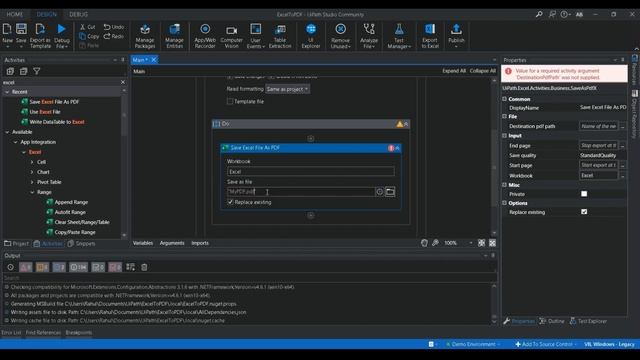Collapse the Common properties section

505,99
